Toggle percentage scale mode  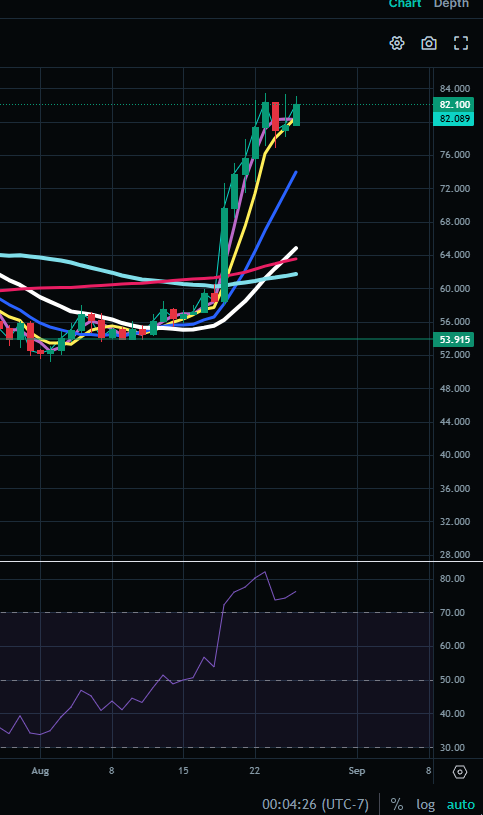(x=397, y=804)
